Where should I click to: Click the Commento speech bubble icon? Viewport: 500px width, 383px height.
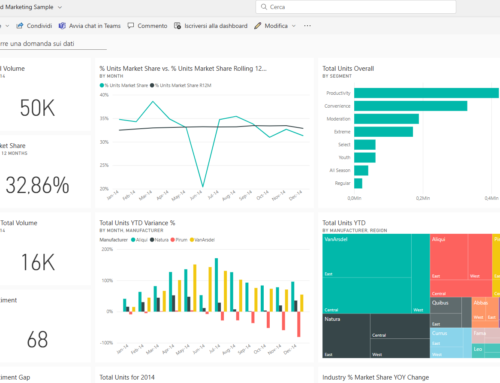point(131,26)
